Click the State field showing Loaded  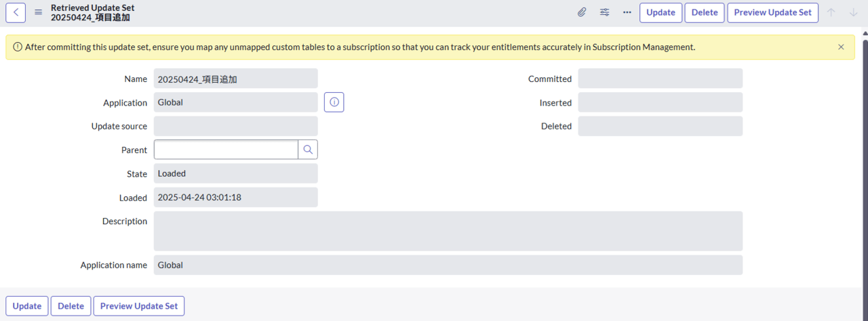pyautogui.click(x=236, y=173)
